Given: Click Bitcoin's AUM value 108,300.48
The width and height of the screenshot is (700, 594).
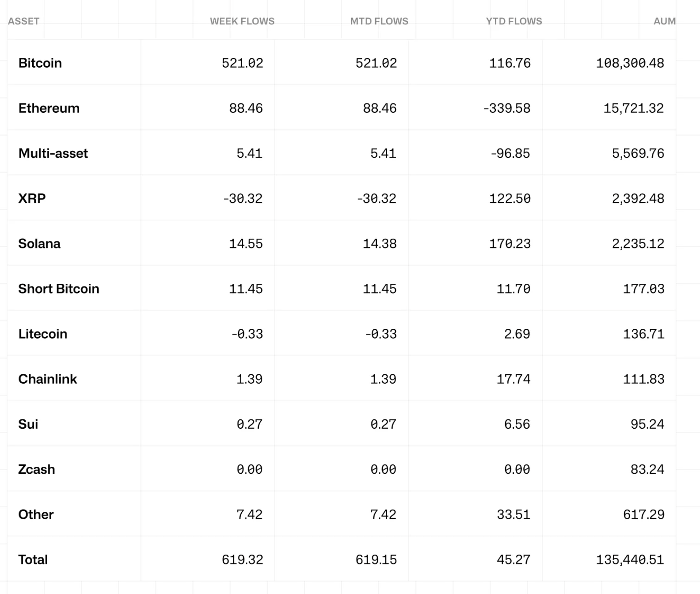Looking at the screenshot, I should point(630,63).
